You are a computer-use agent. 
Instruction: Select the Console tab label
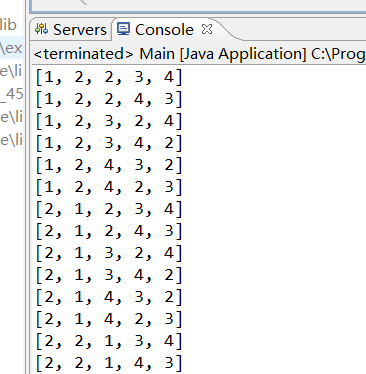[x=164, y=30]
